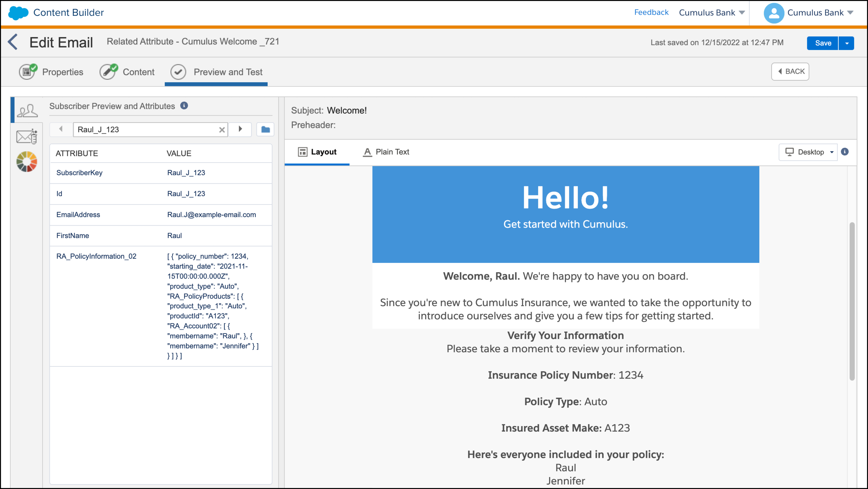868x489 pixels.
Task: Open the Feedback link
Action: coord(651,12)
